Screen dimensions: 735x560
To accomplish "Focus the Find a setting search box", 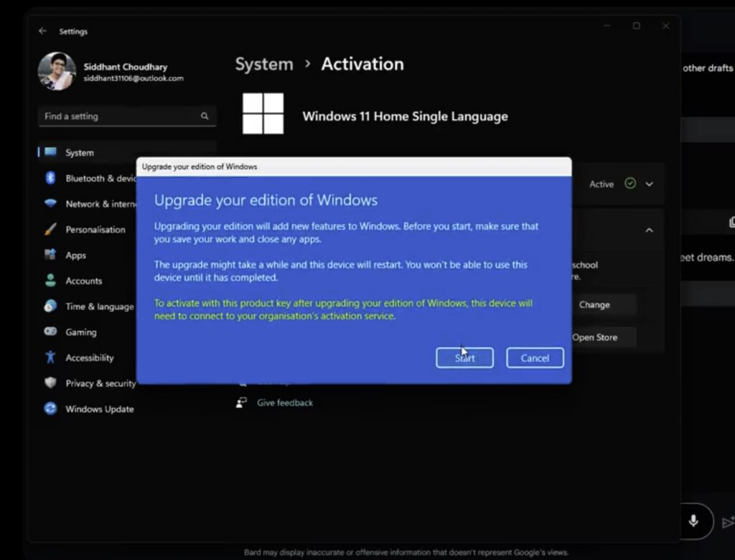I will 126,116.
